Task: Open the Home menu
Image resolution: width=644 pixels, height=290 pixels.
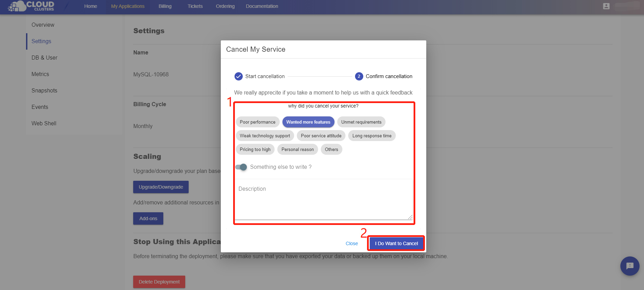Action: point(91,6)
